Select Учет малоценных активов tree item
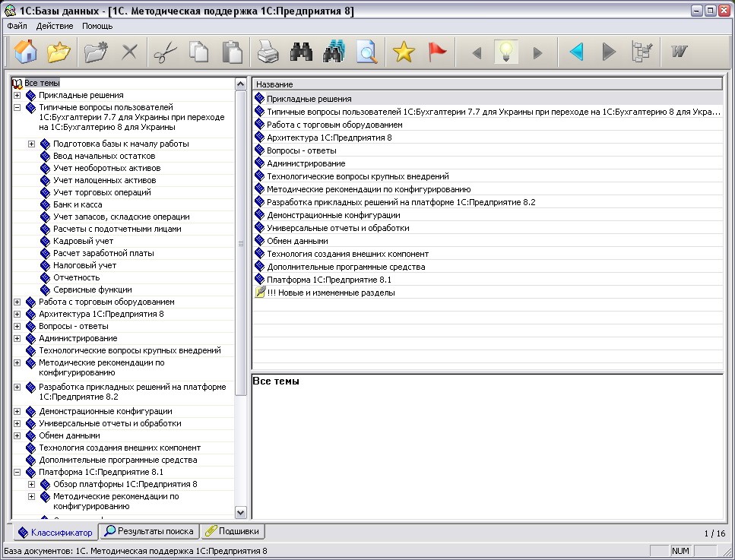735x560 pixels. 105,180
